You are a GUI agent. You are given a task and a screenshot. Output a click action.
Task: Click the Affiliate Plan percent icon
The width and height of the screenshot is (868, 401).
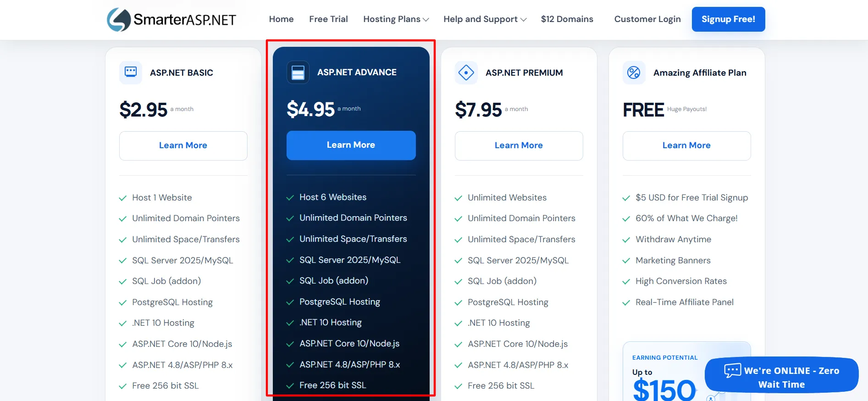pos(634,72)
